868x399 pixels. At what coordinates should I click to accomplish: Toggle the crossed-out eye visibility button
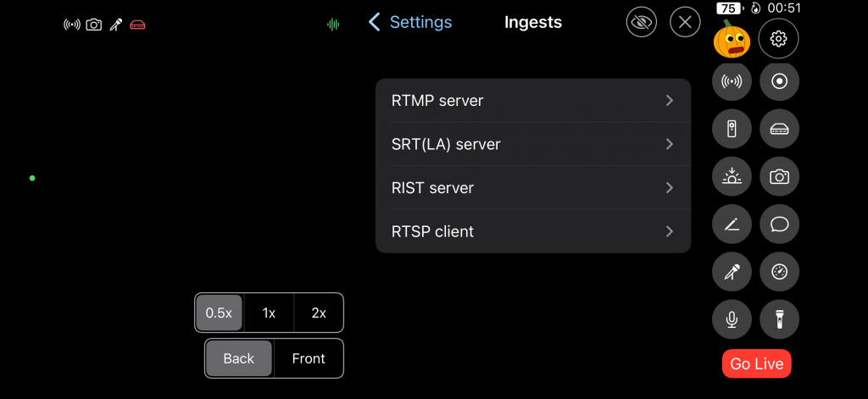642,22
